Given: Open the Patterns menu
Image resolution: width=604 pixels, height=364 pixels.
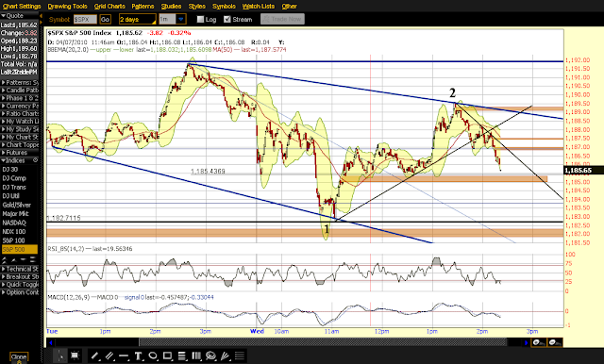Looking at the screenshot, I should click(x=143, y=7).
